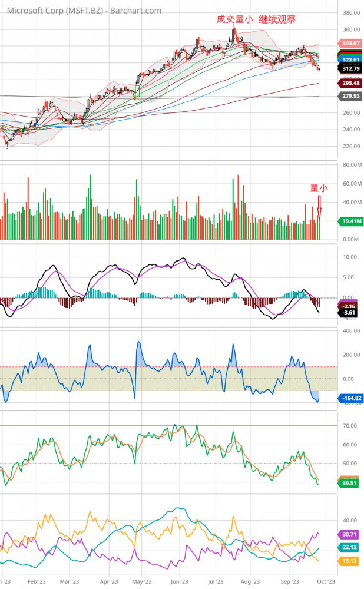Click the blue -164.82 indicator tag
The image size is (364, 589).
(x=351, y=398)
